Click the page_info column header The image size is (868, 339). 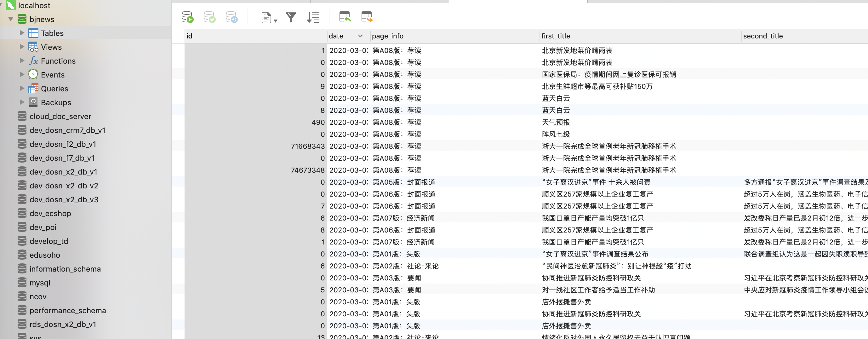pos(387,36)
